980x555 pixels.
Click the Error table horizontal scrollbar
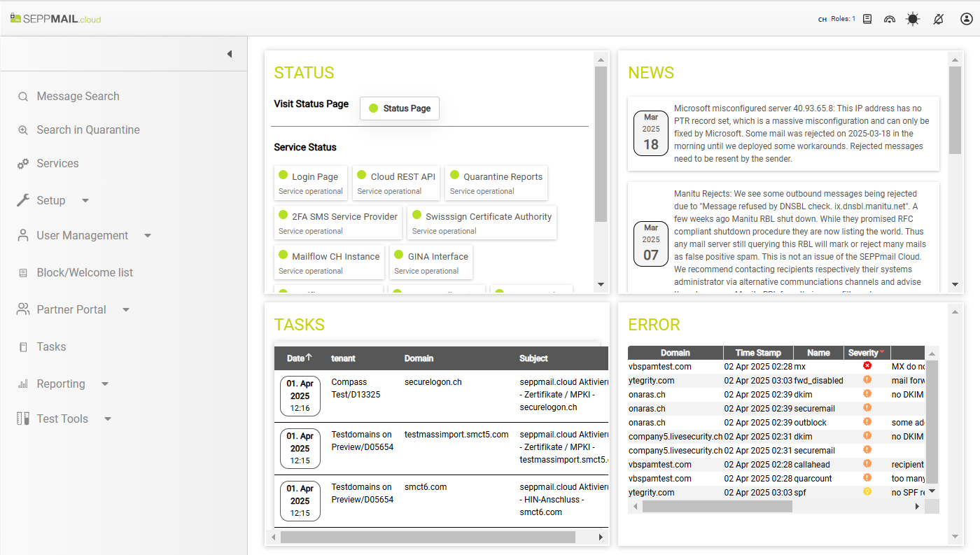[x=717, y=506]
